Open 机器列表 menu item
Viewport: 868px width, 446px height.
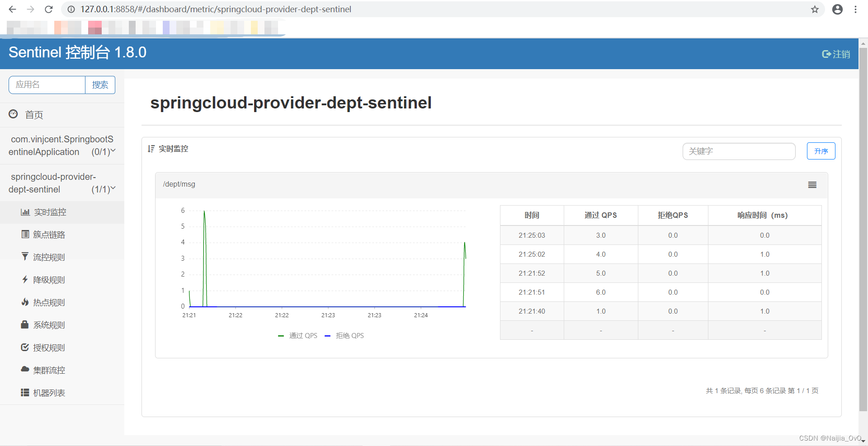click(x=62, y=393)
